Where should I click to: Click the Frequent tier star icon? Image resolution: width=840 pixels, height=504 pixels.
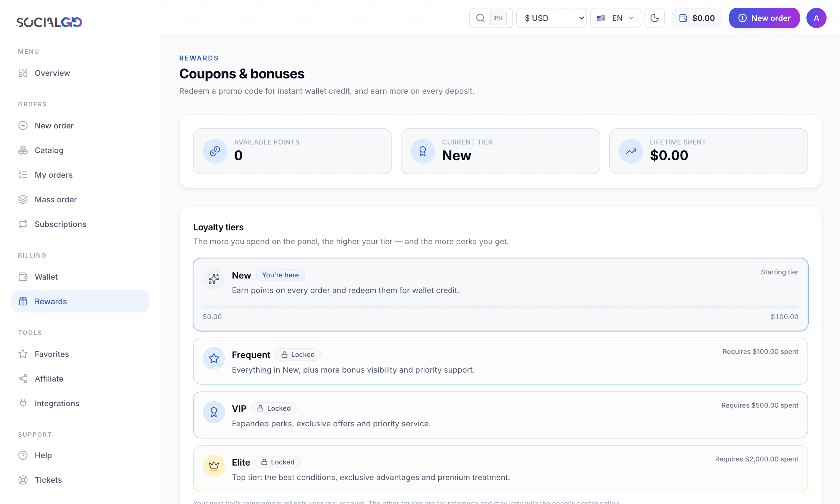214,358
